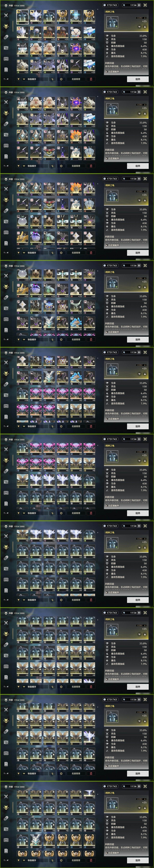154x868 pixels.
Task: Close the echo screen with X in topmost panel
Action: coord(145,5)
